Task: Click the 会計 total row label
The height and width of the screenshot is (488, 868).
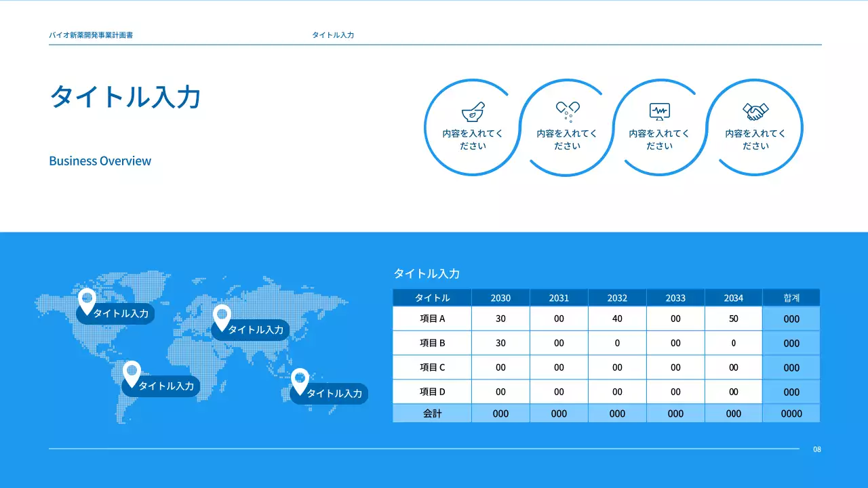Action: 432,413
